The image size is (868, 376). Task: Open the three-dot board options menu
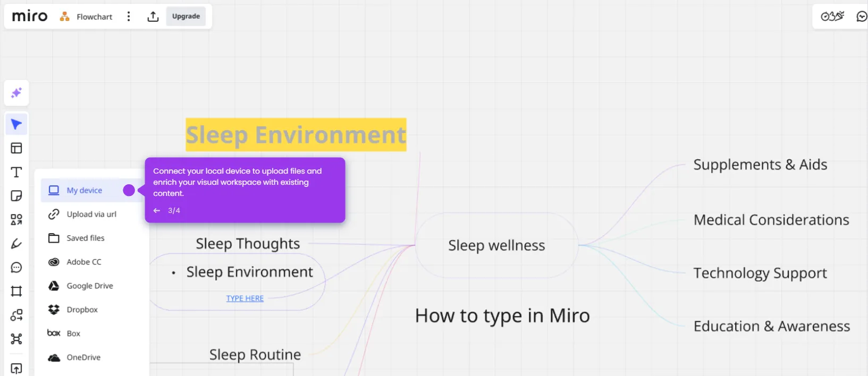pos(129,16)
